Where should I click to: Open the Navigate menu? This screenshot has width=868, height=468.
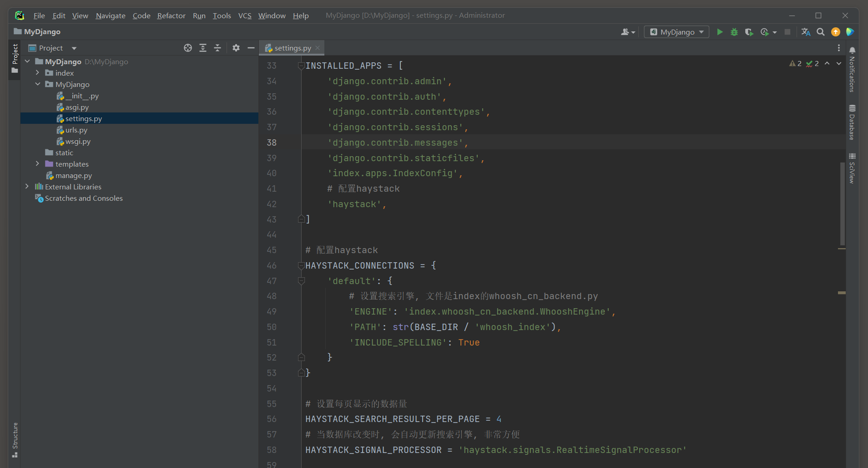[x=111, y=15]
